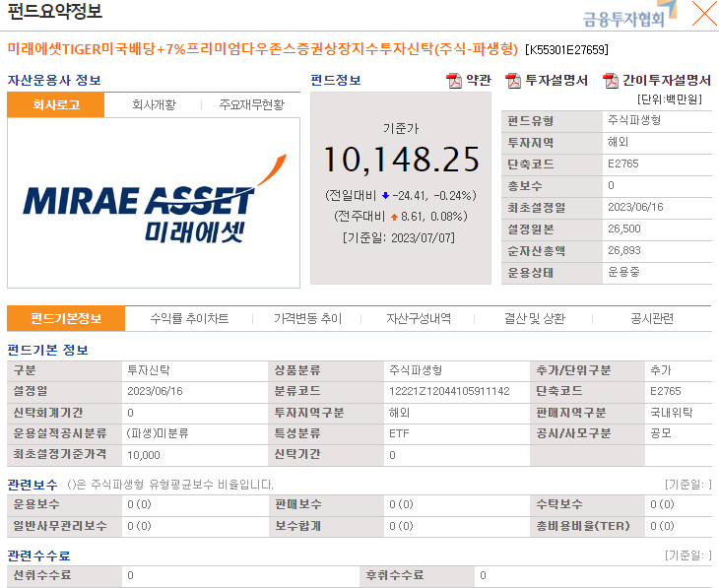Open the 투자설명서 PDF icon

(x=513, y=81)
